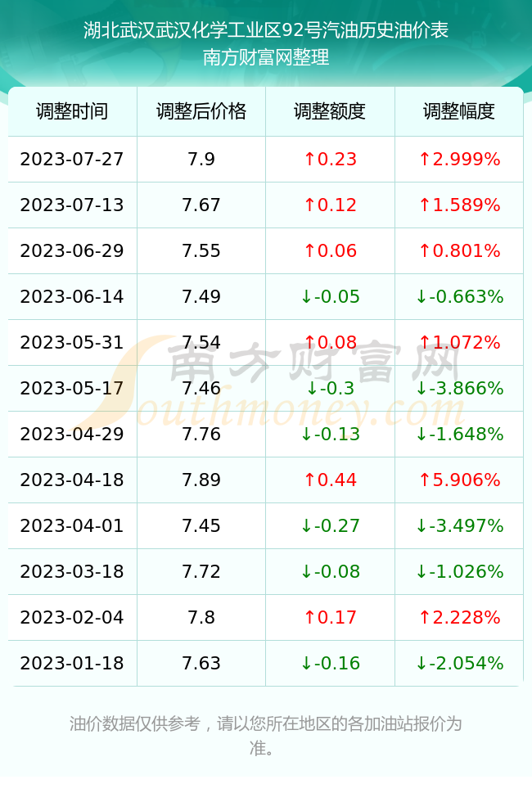Click the price 7.67 cell
This screenshot has height=802, width=532.
tap(201, 205)
